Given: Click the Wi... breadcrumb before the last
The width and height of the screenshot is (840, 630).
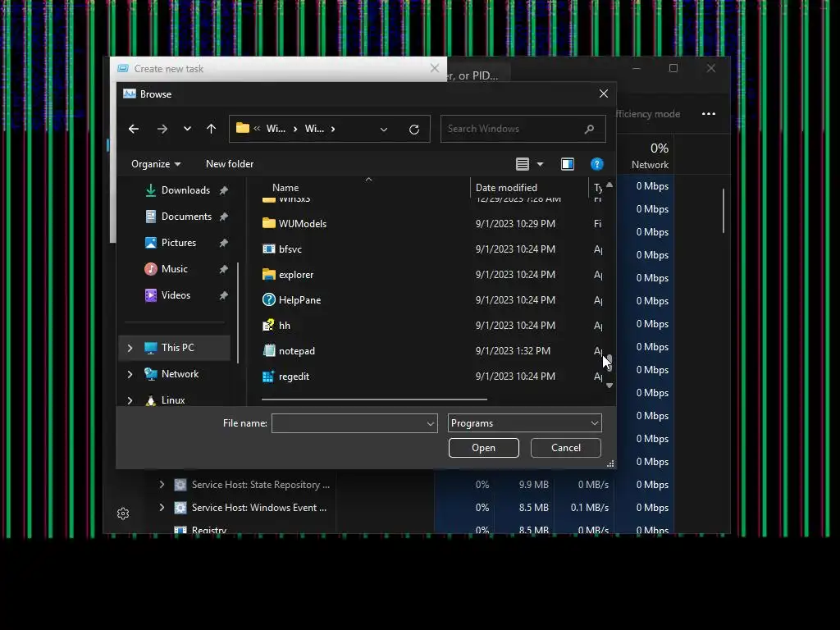Looking at the screenshot, I should point(276,129).
